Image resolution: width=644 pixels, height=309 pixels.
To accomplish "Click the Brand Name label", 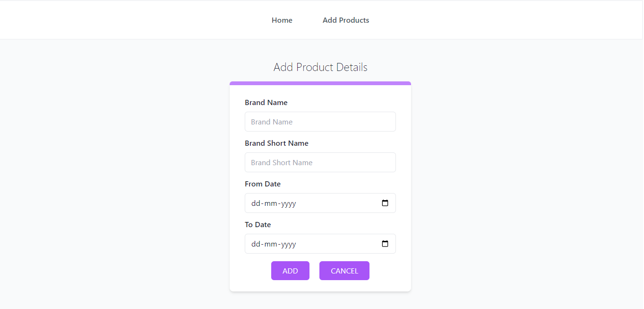I will coord(266,102).
